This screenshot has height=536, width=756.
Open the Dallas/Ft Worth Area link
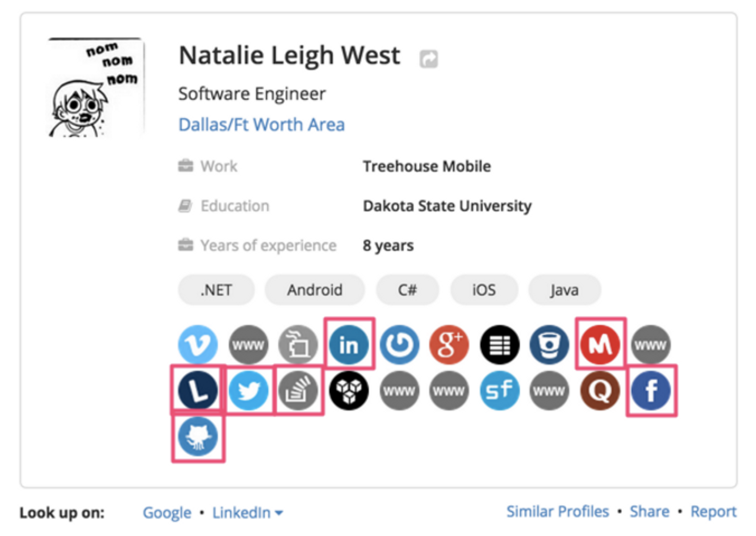(262, 125)
